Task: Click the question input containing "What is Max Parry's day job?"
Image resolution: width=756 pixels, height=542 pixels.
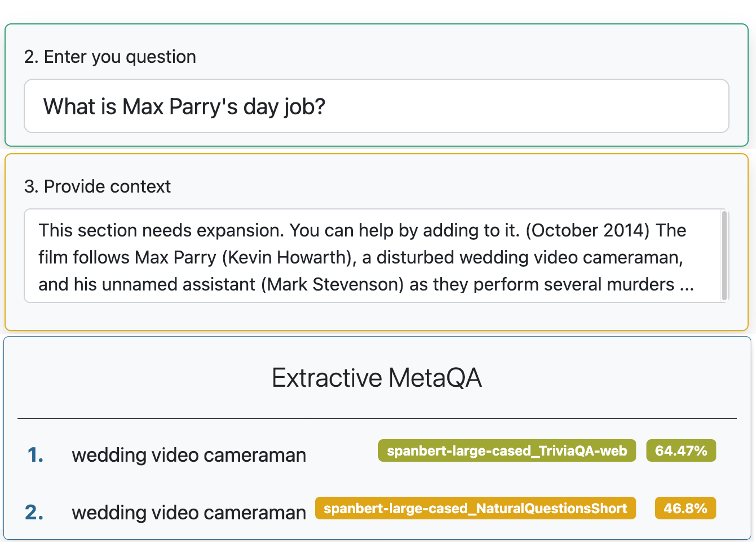Action: [x=376, y=106]
